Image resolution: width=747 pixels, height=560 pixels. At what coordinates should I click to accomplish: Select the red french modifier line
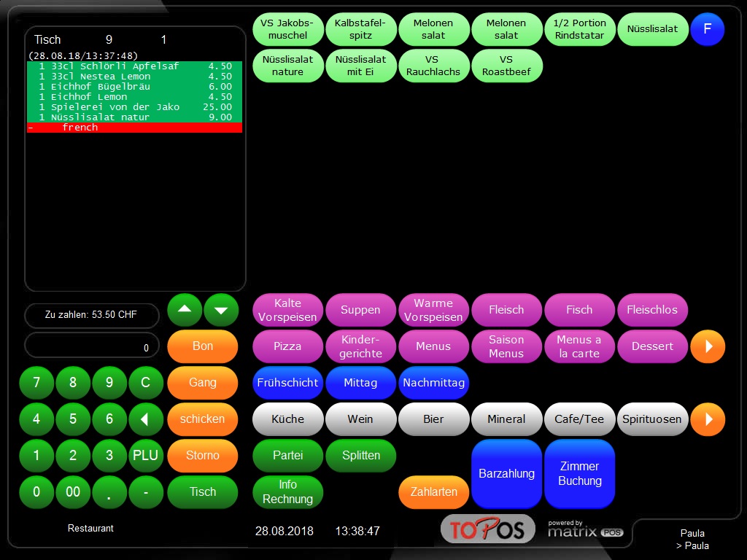point(134,128)
